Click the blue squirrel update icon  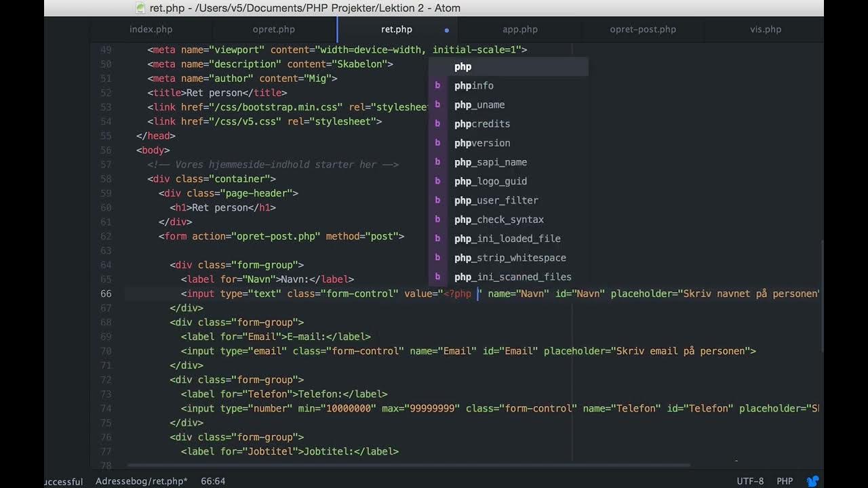(813, 481)
